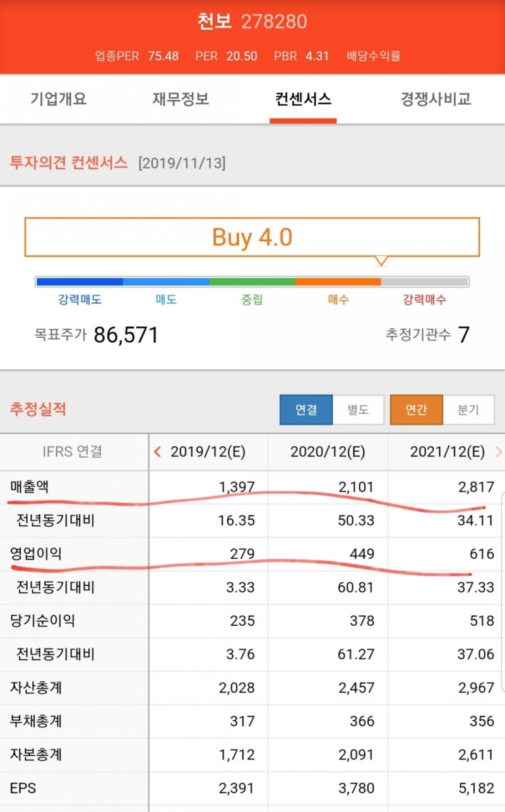Enable the 별도 financial statement view
This screenshot has height=812, width=505.
point(357,409)
